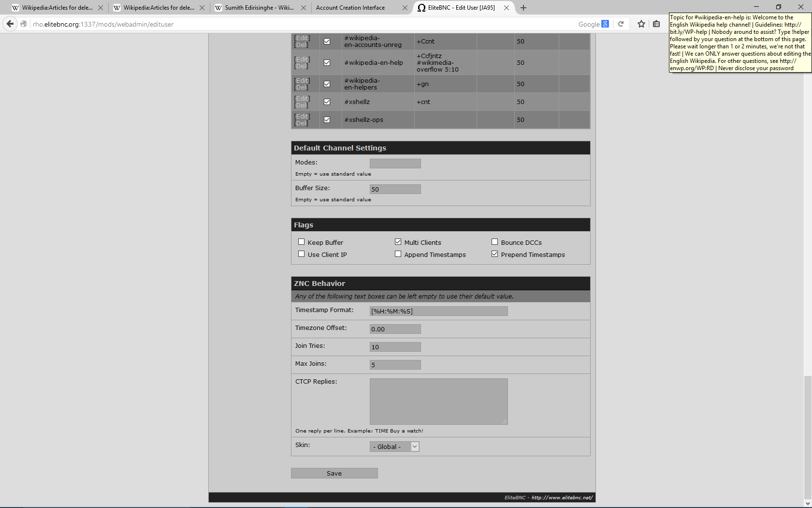The image size is (812, 508).
Task: Click the Save button
Action: [x=334, y=473]
